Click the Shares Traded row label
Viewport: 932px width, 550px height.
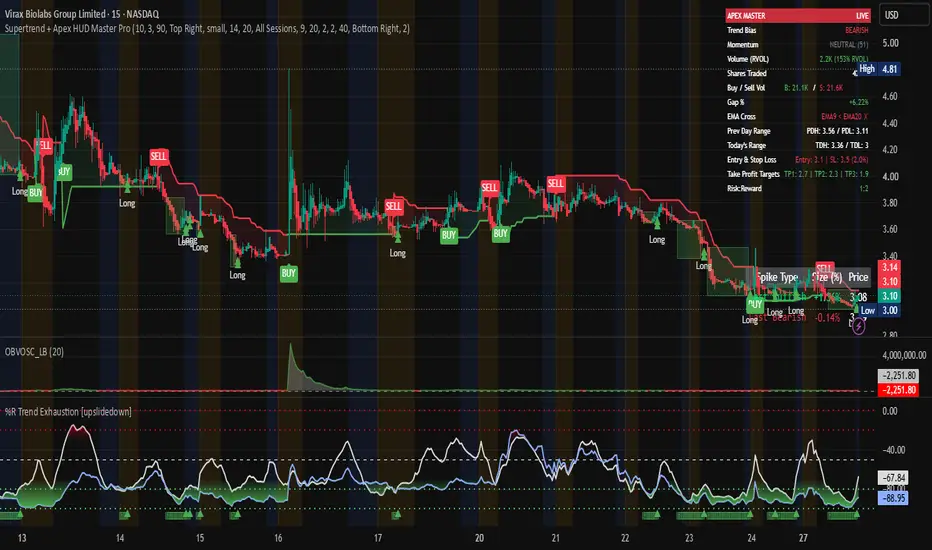[747, 73]
